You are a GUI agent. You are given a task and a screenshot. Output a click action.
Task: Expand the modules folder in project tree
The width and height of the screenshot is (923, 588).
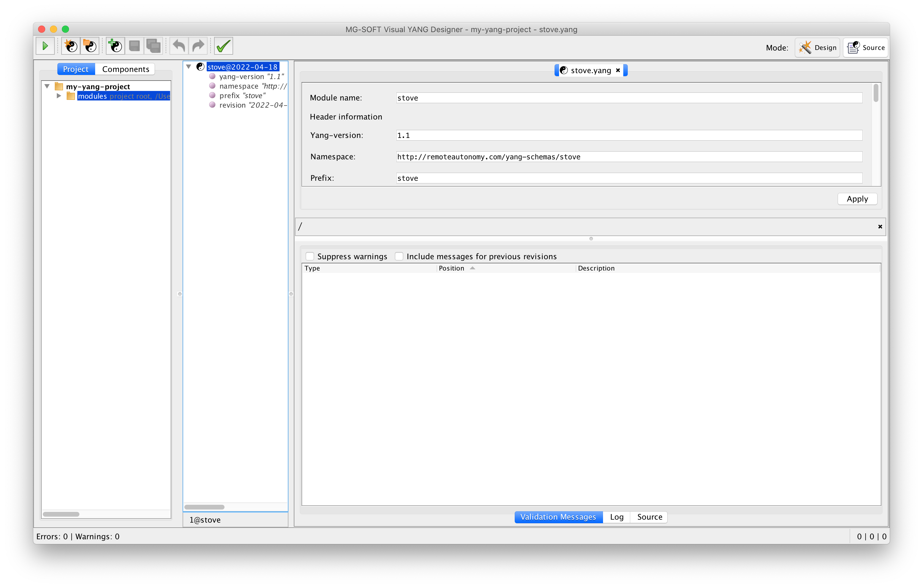(59, 96)
